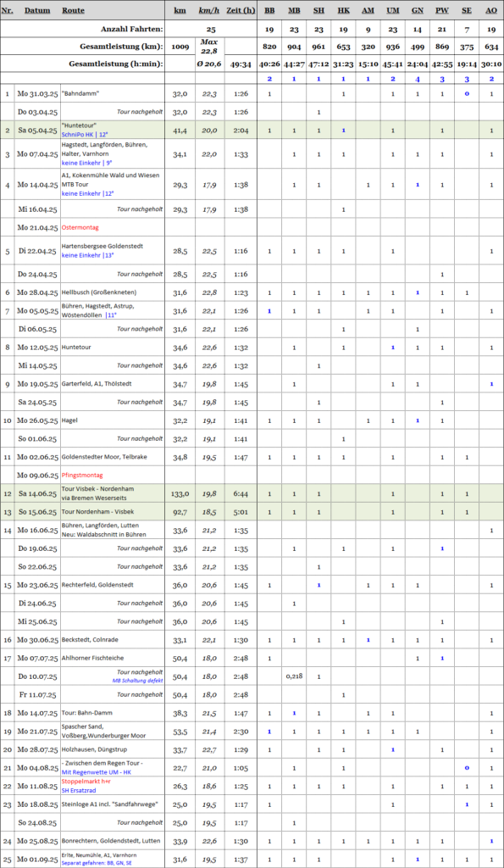Click the date 'Mo 16.06.25'
Image resolution: width=504 pixels, height=868 pixels.
pyautogui.click(x=37, y=530)
